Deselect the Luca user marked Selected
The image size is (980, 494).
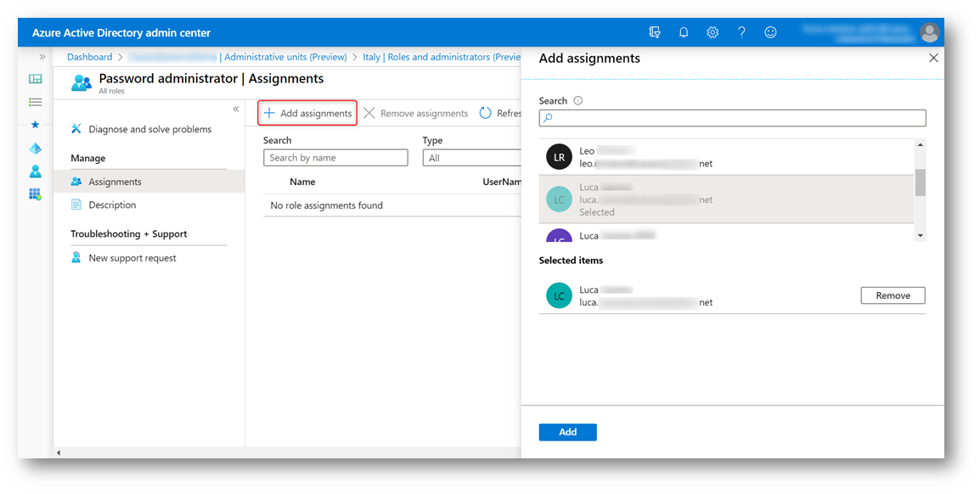[x=726, y=199]
